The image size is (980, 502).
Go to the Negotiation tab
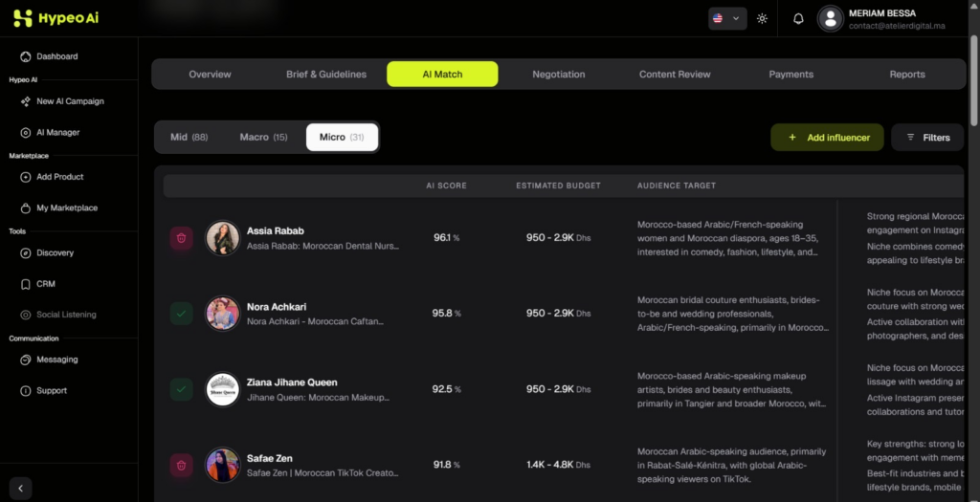(x=559, y=75)
